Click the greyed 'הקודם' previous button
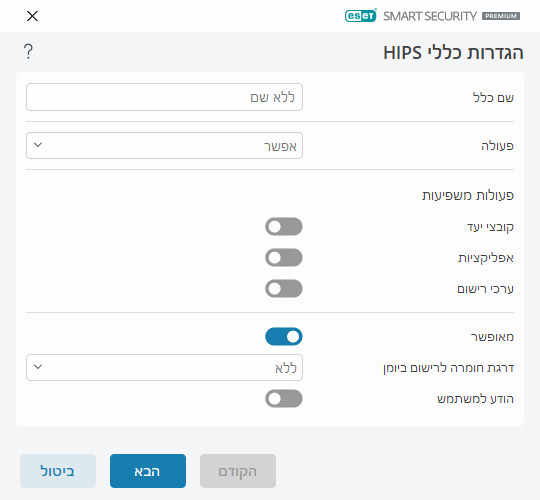Screen dimensions: 540x500 [x=238, y=471]
